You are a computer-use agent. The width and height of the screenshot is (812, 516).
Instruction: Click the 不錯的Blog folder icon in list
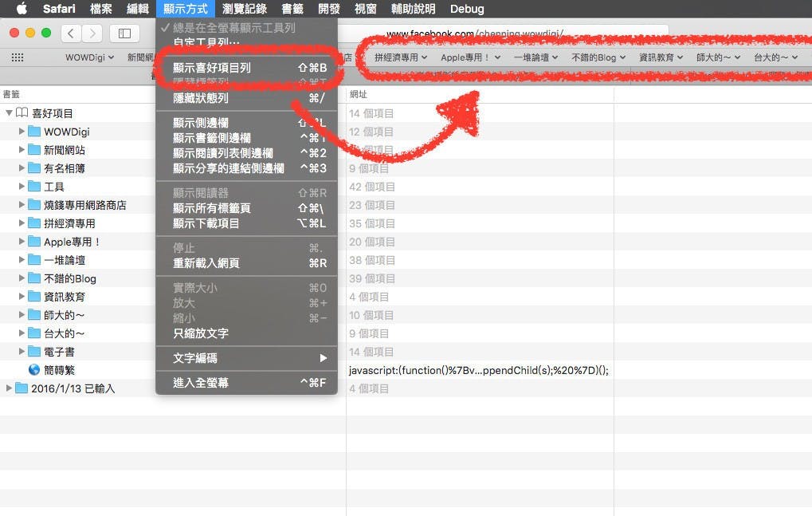tap(34, 278)
